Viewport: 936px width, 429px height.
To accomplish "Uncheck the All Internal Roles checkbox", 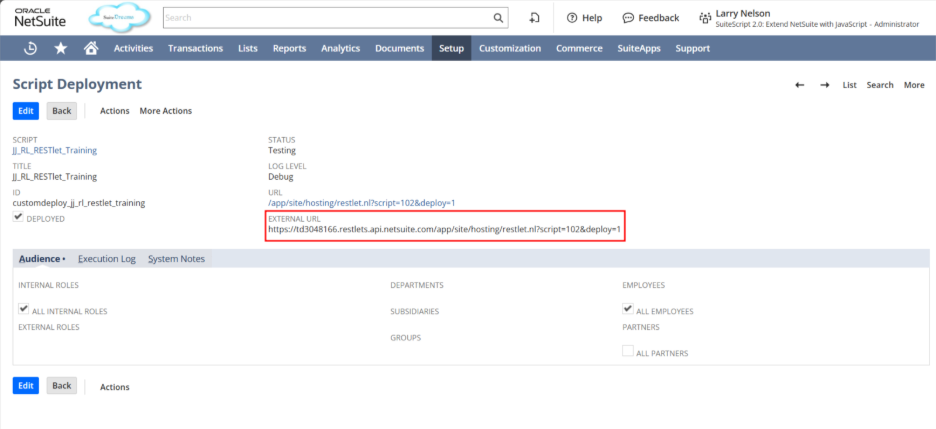I will click(x=24, y=311).
